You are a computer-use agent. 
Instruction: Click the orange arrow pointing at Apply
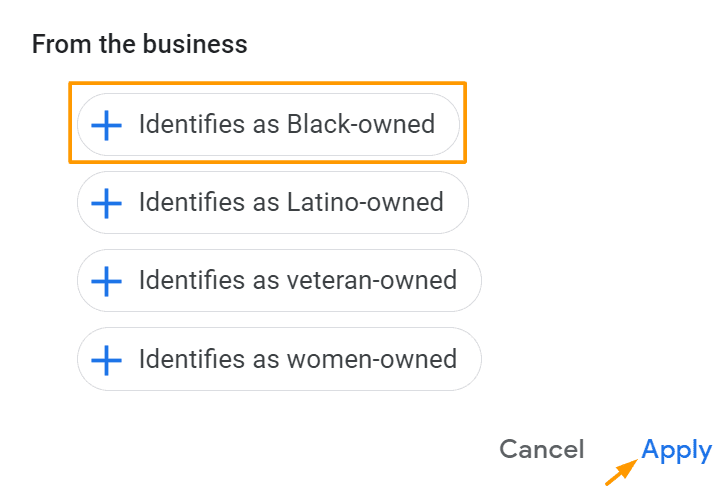(622, 469)
